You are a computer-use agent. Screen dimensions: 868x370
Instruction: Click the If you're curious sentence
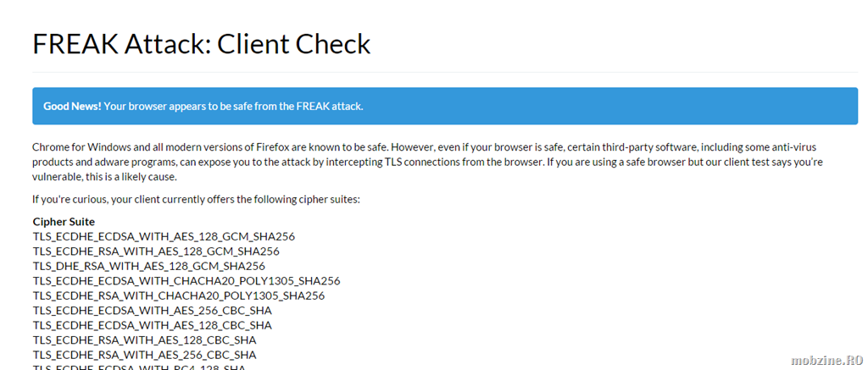197,199
